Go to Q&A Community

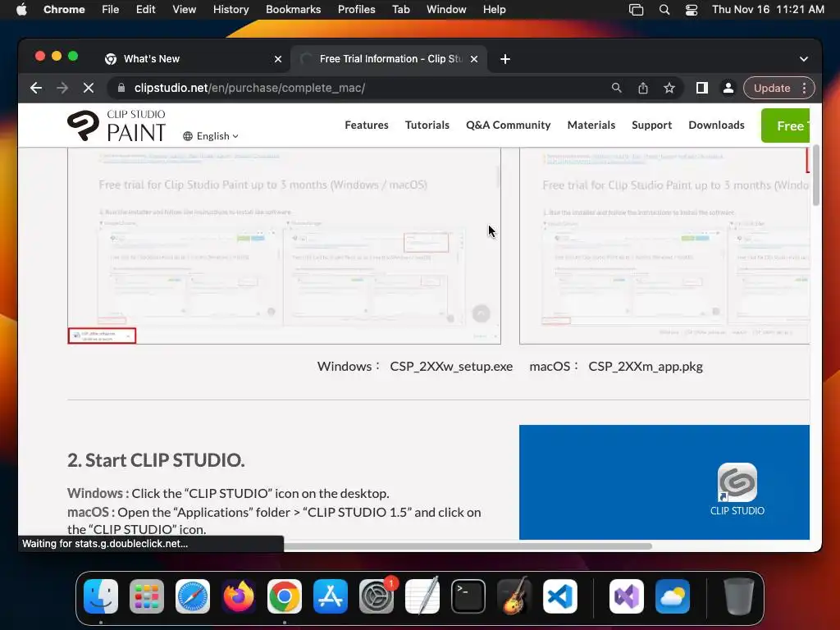click(508, 125)
